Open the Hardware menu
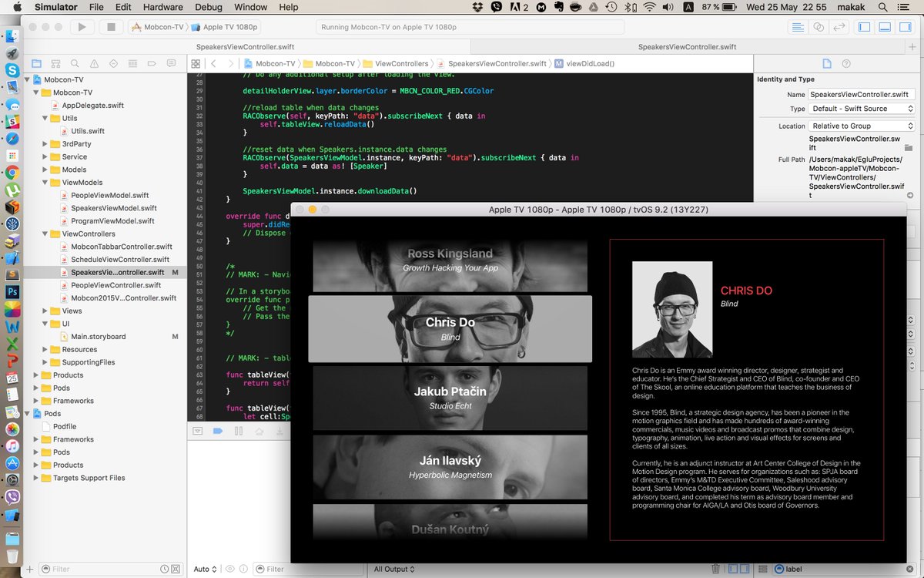The image size is (924, 578). [x=163, y=7]
